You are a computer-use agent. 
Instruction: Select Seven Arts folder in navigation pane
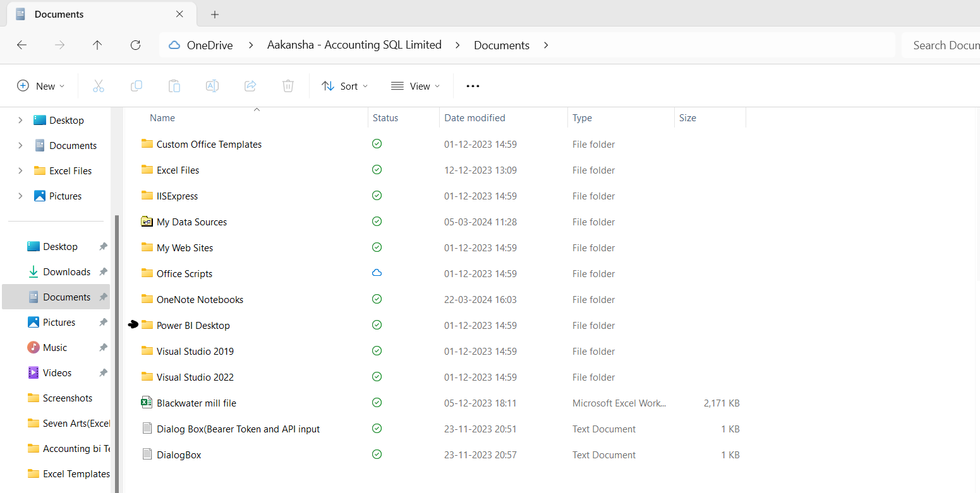(x=76, y=423)
